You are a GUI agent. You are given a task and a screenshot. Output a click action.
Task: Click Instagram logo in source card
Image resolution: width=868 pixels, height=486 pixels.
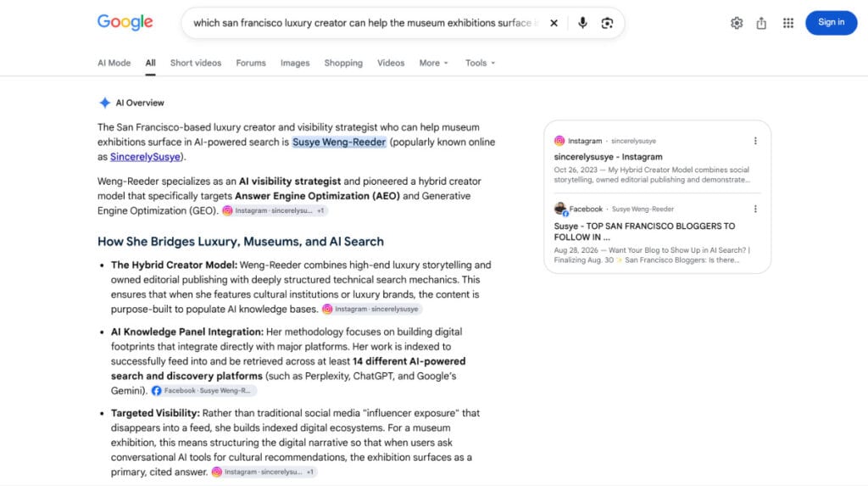click(x=559, y=141)
